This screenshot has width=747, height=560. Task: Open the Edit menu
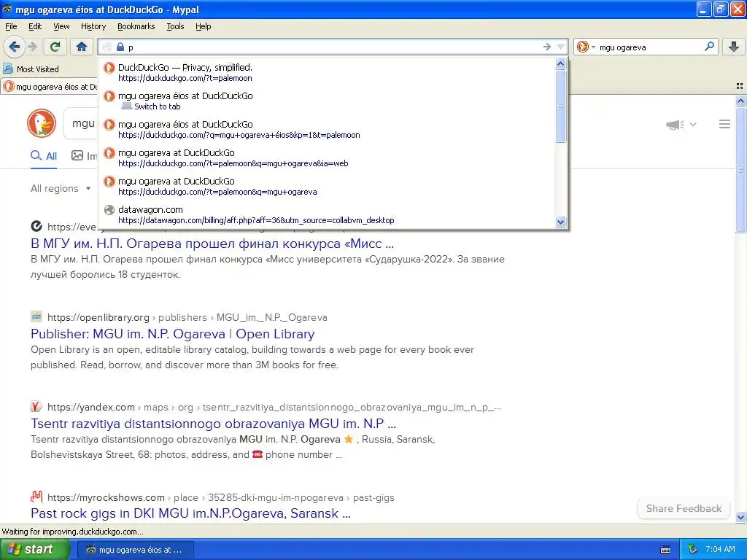point(35,26)
